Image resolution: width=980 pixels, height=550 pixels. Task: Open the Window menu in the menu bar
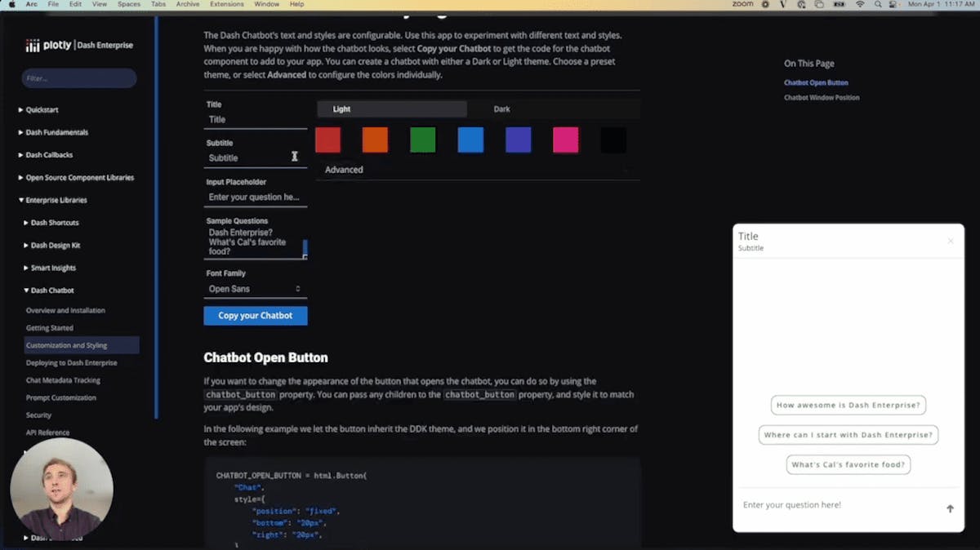(x=267, y=4)
